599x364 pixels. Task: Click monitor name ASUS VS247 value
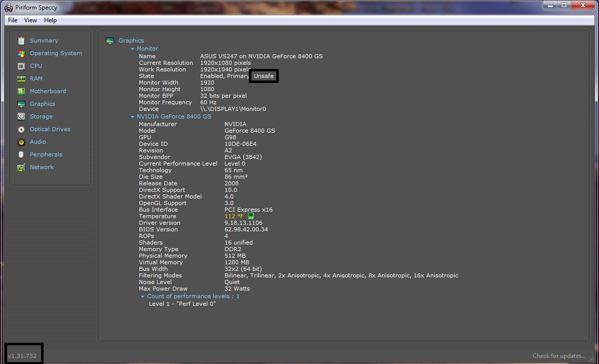[261, 56]
